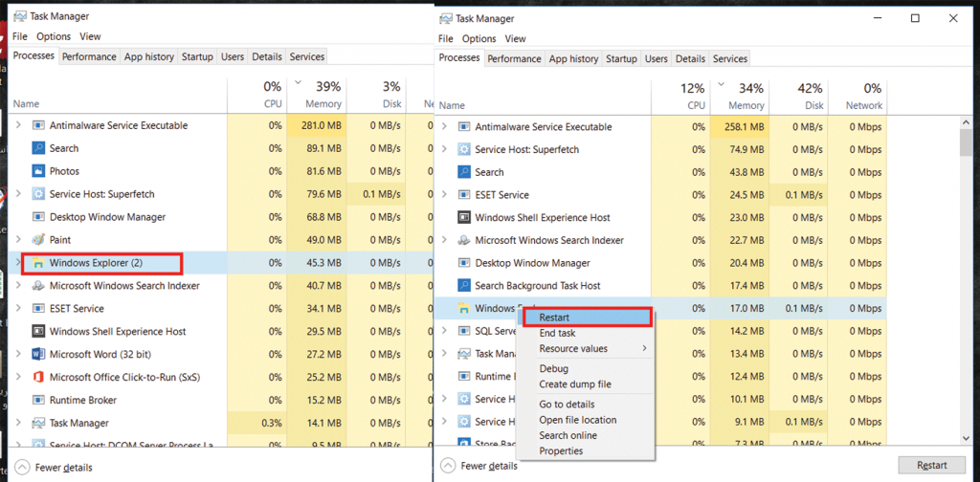Click the Photos process icon in left window
This screenshot has height=482, width=980.
point(38,171)
